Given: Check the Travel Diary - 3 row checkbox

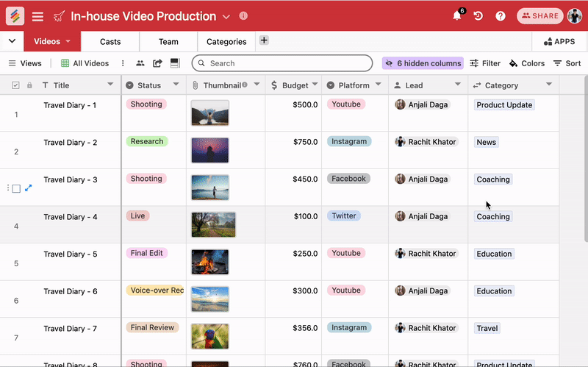Looking at the screenshot, I should [16, 188].
